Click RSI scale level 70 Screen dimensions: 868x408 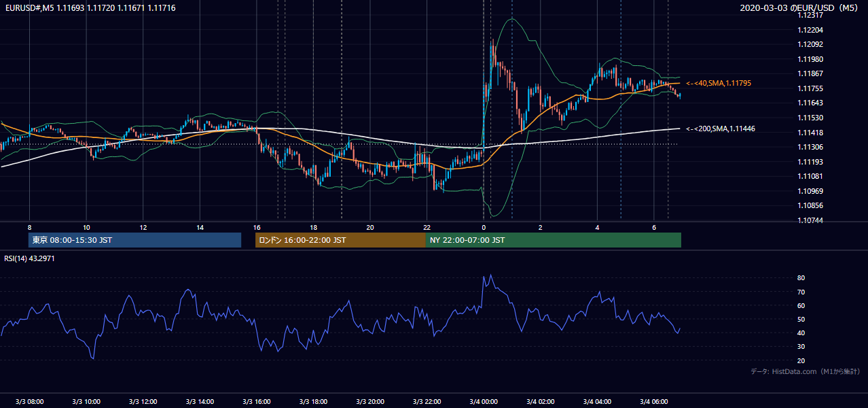click(x=801, y=292)
